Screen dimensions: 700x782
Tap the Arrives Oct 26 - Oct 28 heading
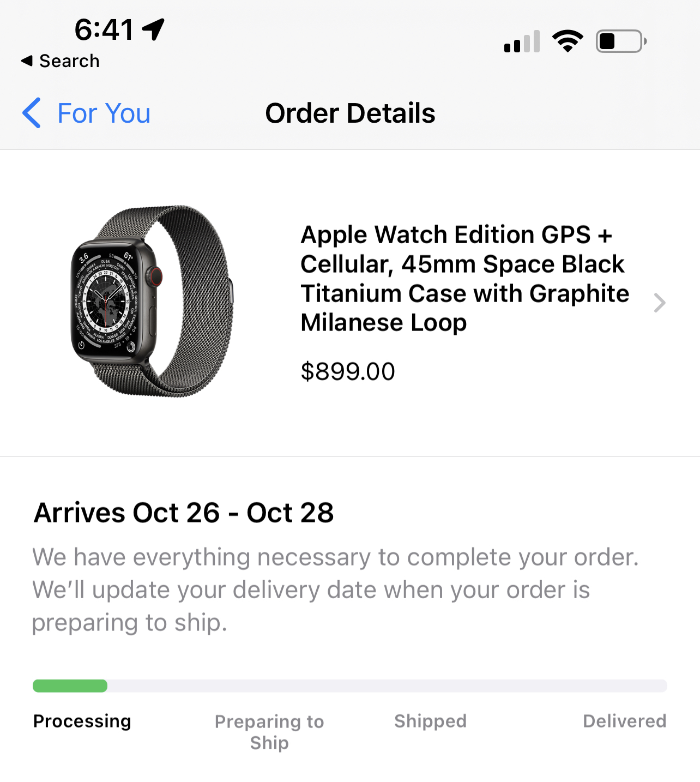[x=184, y=513]
